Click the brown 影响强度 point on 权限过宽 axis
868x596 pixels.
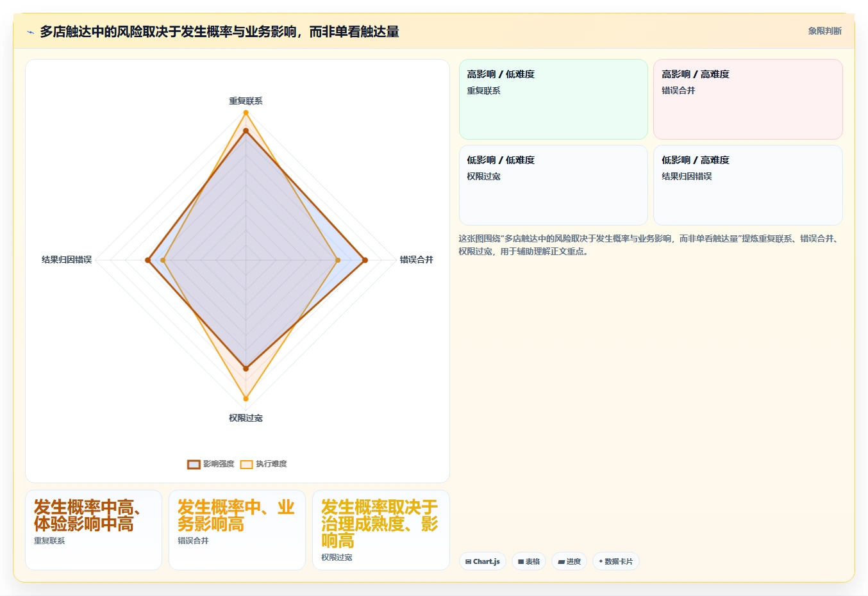click(x=246, y=368)
